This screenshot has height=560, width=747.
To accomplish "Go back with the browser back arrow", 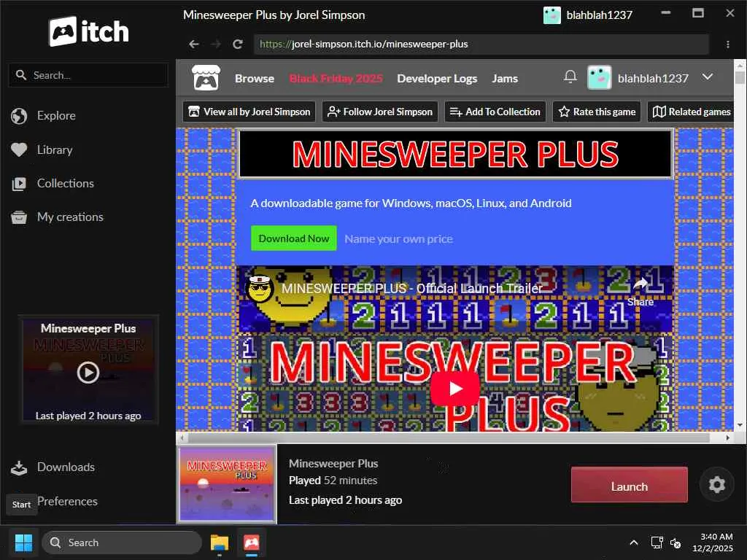I will [193, 44].
